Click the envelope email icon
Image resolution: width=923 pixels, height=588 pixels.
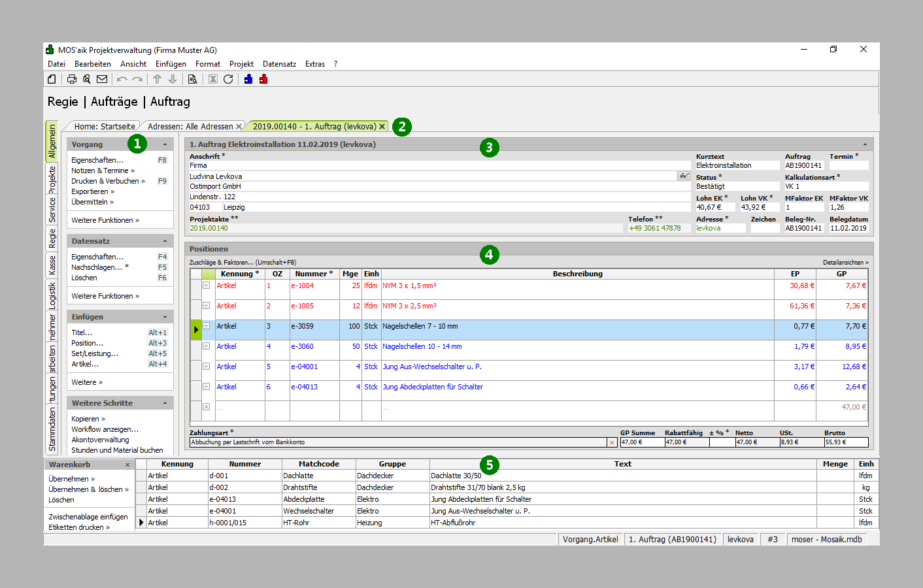pos(102,79)
